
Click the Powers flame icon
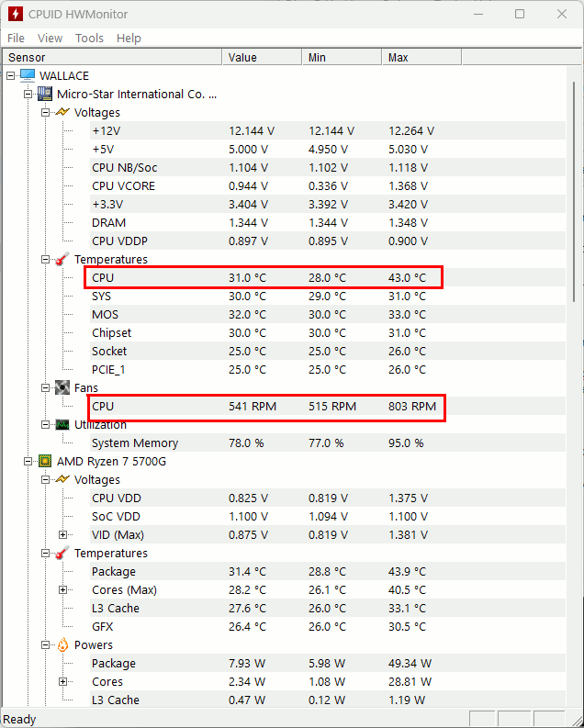pyautogui.click(x=62, y=644)
